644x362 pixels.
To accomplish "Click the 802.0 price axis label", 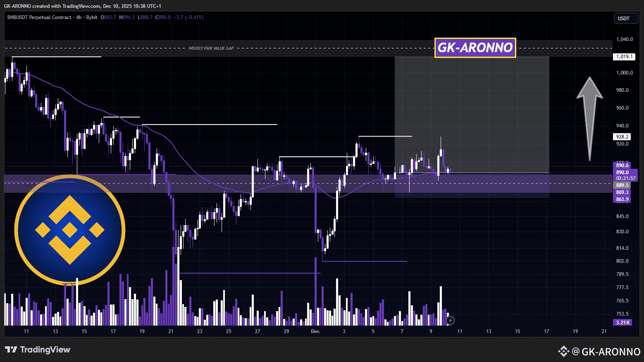I will click(x=623, y=261).
